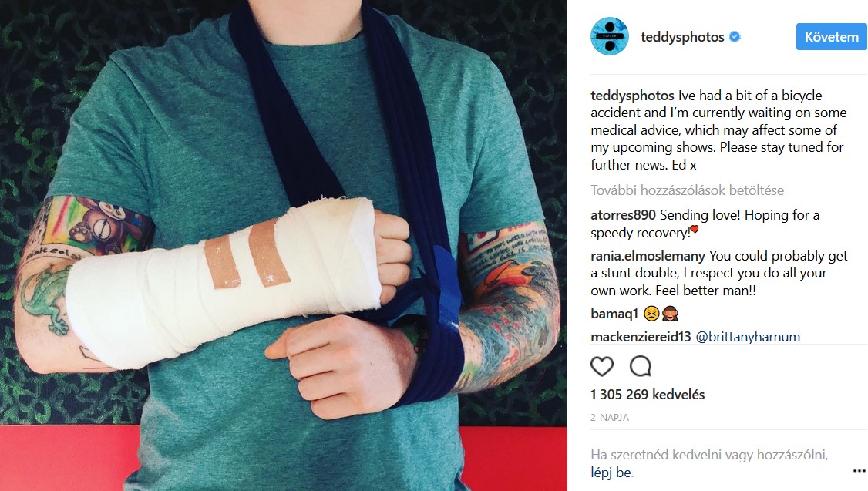
Task: Open teddysphotos username in header
Action: pyautogui.click(x=682, y=37)
